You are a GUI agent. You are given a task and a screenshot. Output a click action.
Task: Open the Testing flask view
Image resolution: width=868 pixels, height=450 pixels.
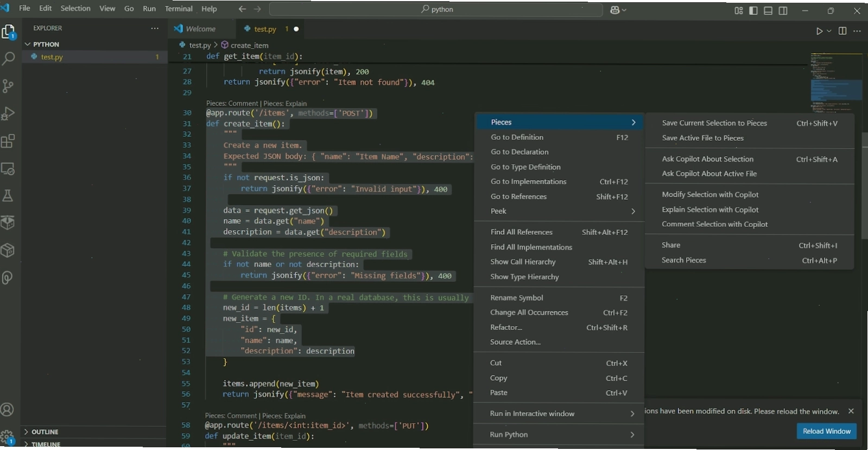pos(8,195)
